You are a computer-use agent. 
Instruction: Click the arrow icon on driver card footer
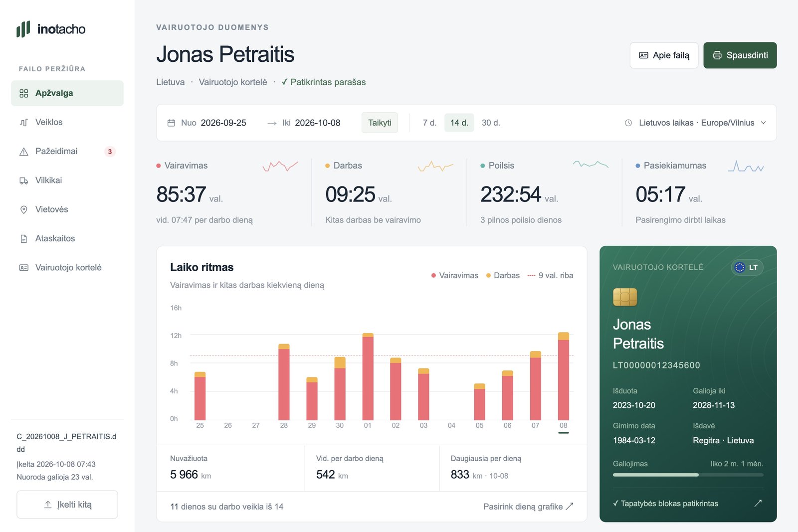(x=758, y=503)
